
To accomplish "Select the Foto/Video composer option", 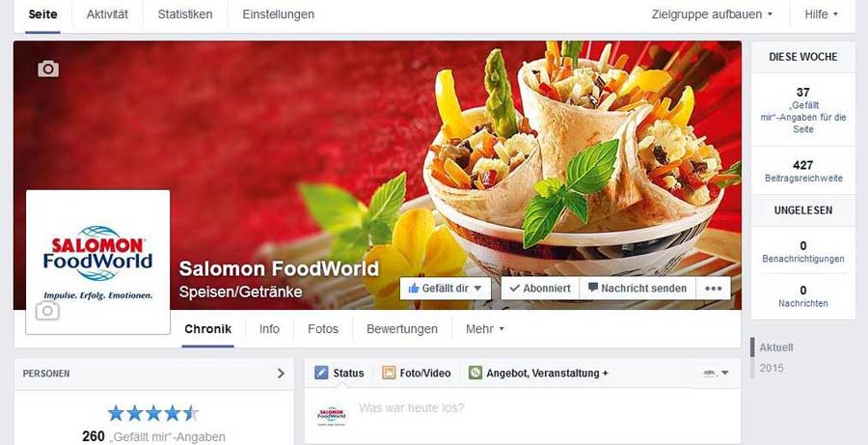I will pyautogui.click(x=417, y=373).
